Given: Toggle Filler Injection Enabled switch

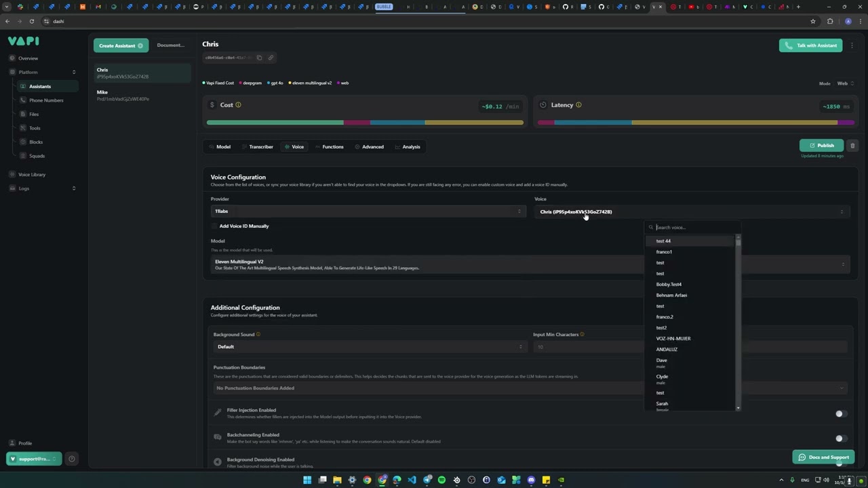Looking at the screenshot, I should tap(841, 413).
